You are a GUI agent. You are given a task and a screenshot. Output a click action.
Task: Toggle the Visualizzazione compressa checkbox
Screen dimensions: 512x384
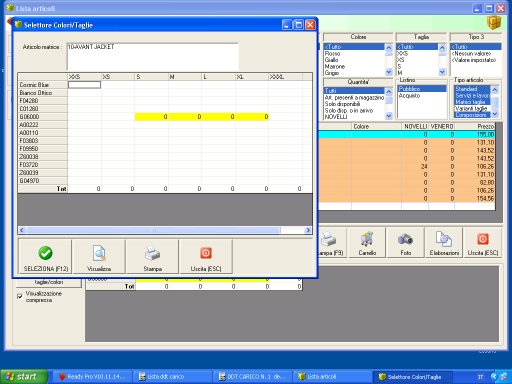20,296
